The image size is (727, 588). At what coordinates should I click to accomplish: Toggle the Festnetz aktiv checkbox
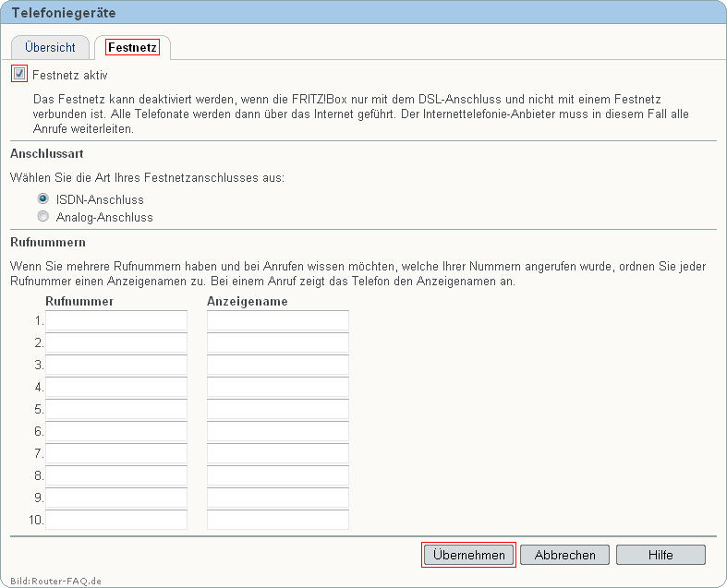(x=19, y=74)
